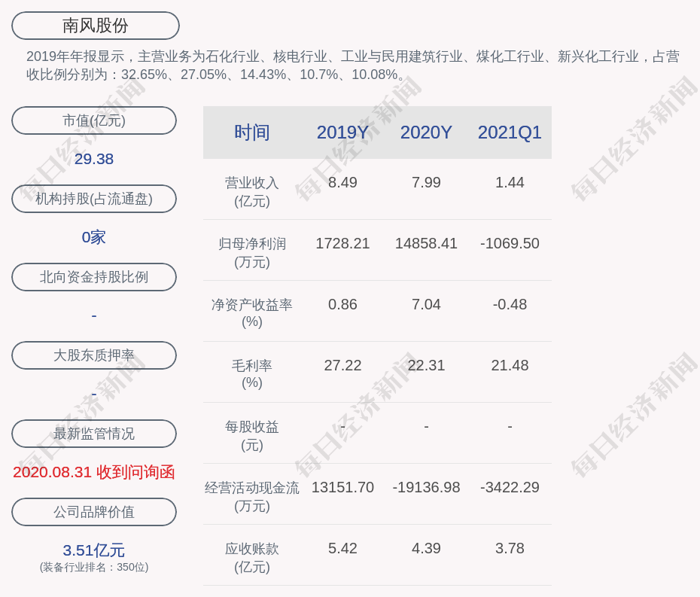Image resolution: width=700 pixels, height=597 pixels.
Task: Click the 公司品牌价值 pill
Action: pos(94,512)
